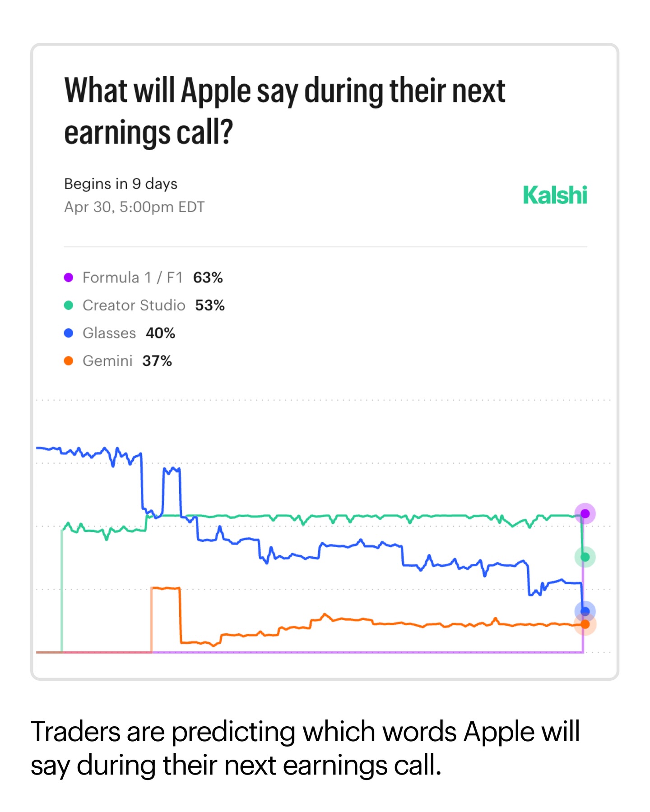The width and height of the screenshot is (650, 812).
Task: Select the blue end marker on the chart
Action: coord(585,611)
